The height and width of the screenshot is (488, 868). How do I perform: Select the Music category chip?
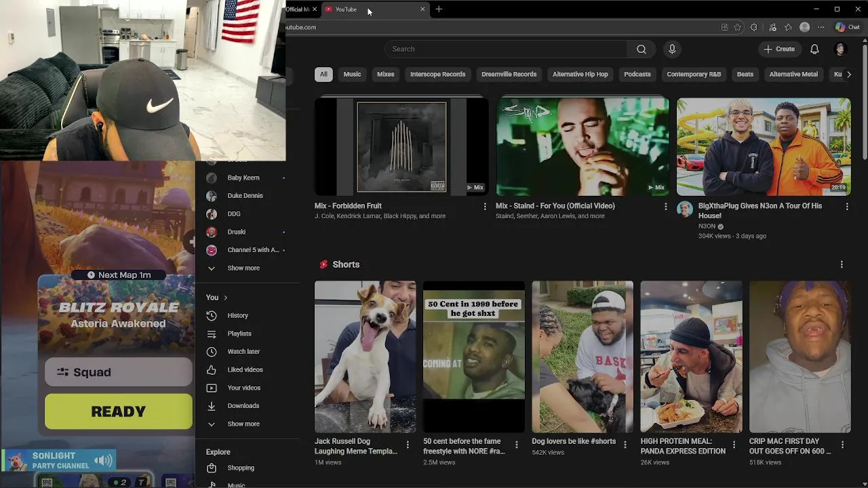(352, 75)
